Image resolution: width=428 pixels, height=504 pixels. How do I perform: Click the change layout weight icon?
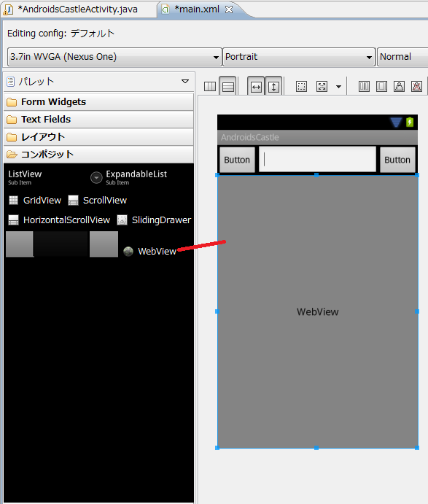coord(399,87)
